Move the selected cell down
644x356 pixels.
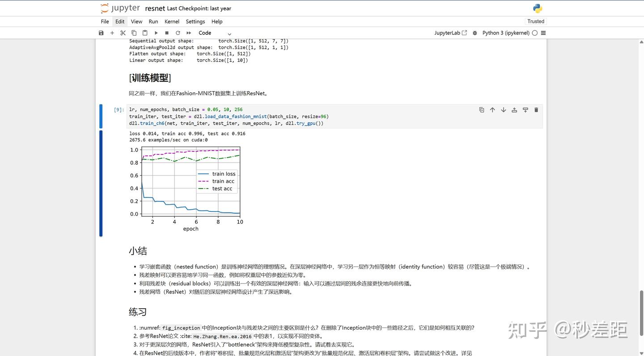pos(503,109)
